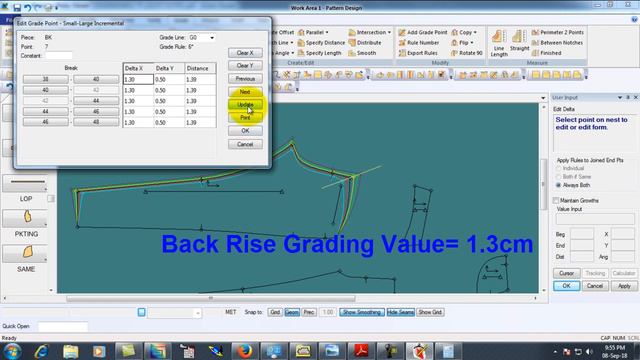Click the Save icon in quick access toolbar
Viewport: 640px width, 360px height.
[17, 7]
